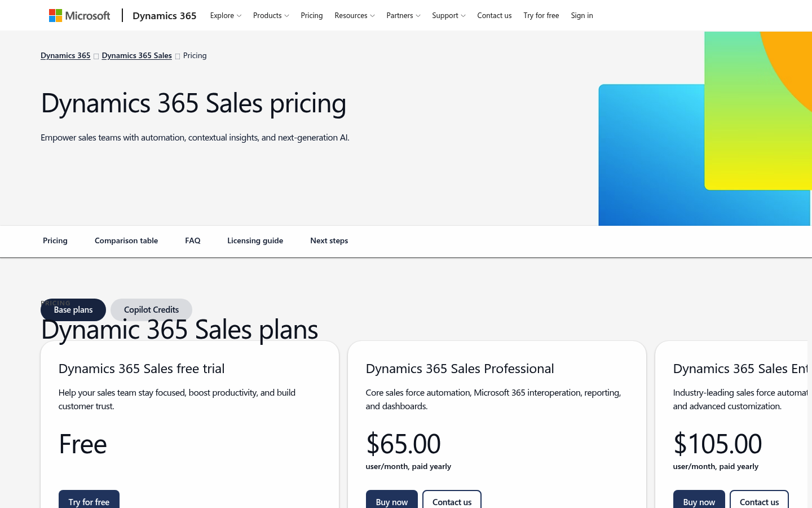Image resolution: width=812 pixels, height=508 pixels.
Task: Jump to the Pricing section tab
Action: tap(55, 240)
